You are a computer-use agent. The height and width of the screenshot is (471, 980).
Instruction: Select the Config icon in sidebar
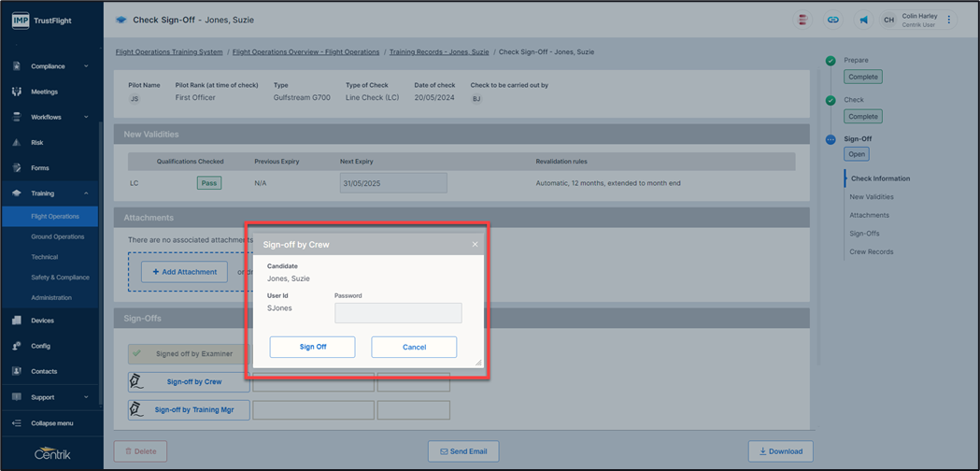17,346
